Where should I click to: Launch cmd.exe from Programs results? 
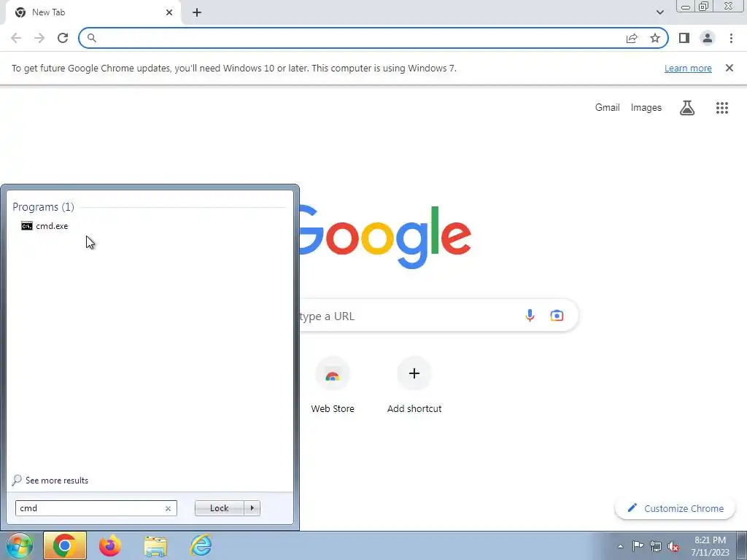[44, 226]
